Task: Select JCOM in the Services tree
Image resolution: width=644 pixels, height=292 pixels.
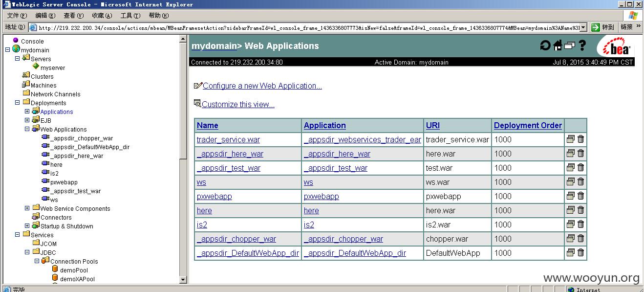Action: click(x=48, y=244)
